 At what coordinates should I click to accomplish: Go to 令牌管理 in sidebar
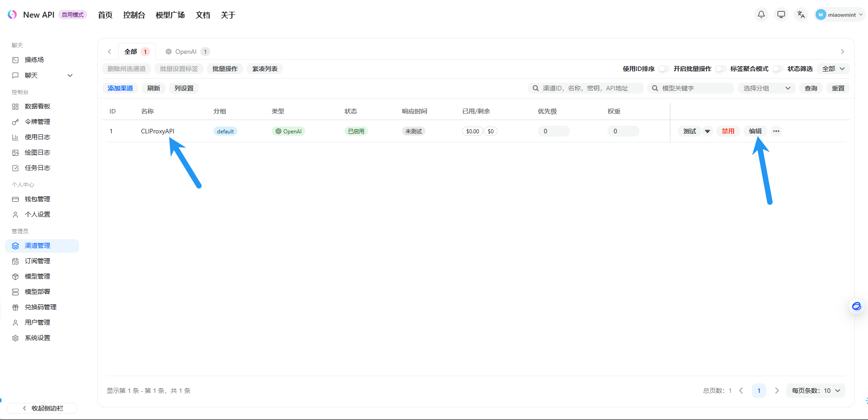(38, 122)
